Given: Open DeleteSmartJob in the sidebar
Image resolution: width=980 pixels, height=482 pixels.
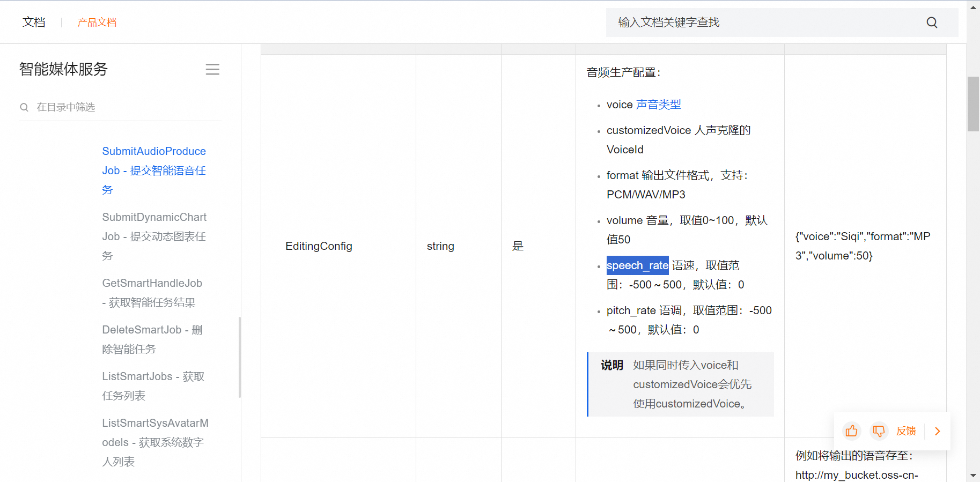Looking at the screenshot, I should (x=152, y=339).
